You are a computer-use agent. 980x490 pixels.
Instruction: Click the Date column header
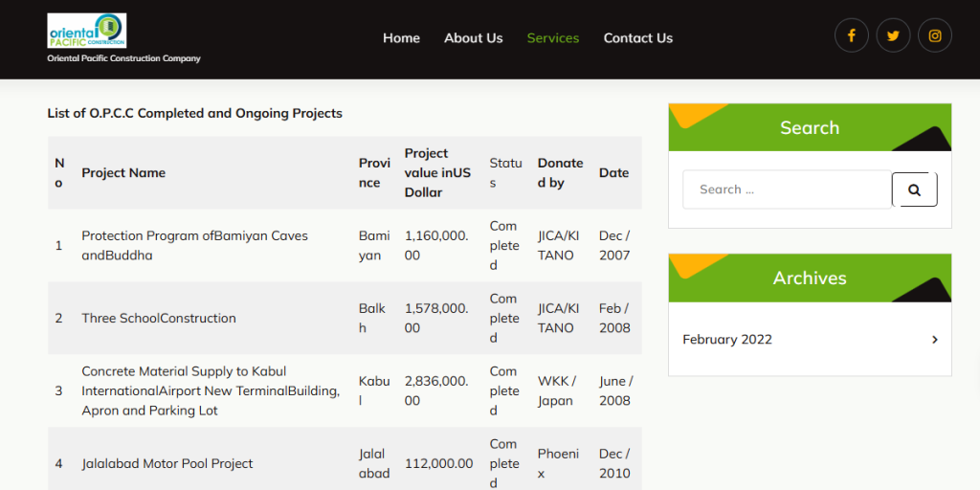pos(613,173)
